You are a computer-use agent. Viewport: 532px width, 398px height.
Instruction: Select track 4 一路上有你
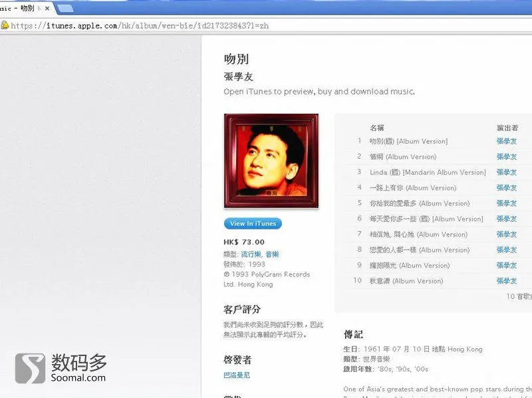point(413,188)
